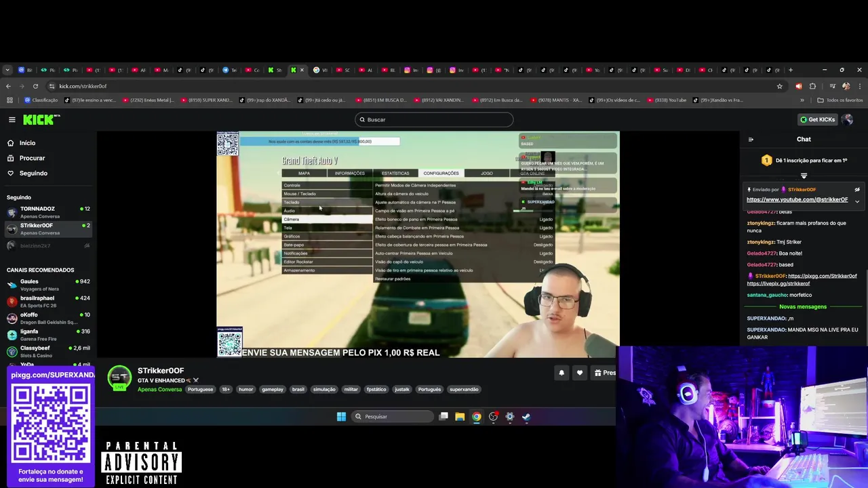Screen dimensions: 868x488
Task: Open the Apenas Conversa category link
Action: [x=159, y=389]
